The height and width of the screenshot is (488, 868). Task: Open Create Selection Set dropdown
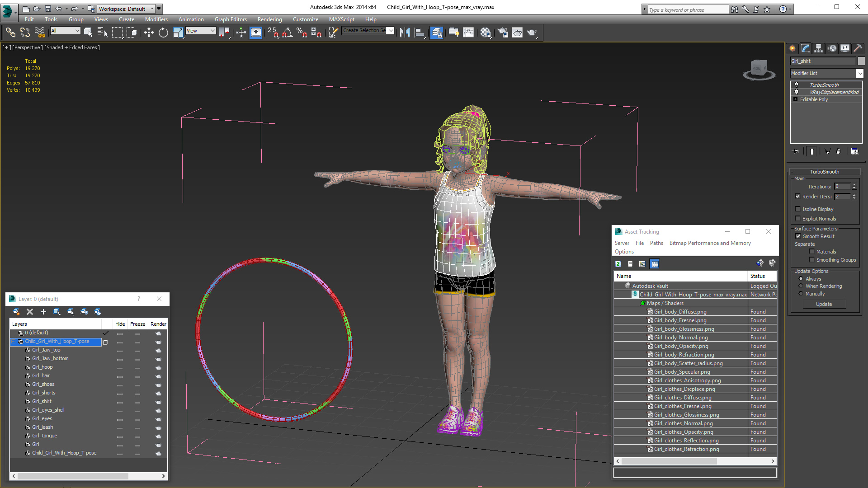[368, 31]
